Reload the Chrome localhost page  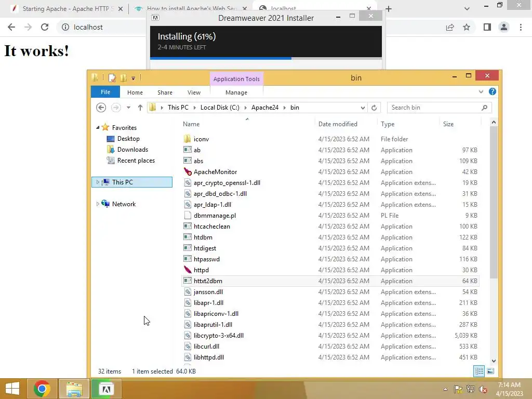click(x=45, y=27)
